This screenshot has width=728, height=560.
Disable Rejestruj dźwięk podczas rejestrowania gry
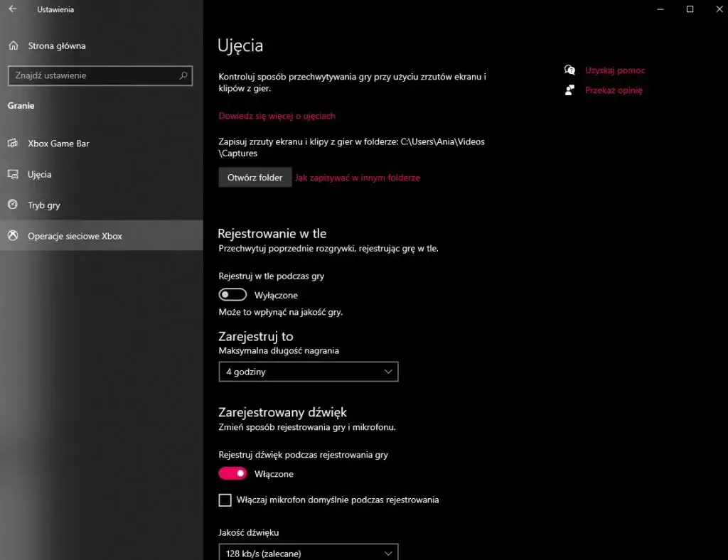point(232,473)
